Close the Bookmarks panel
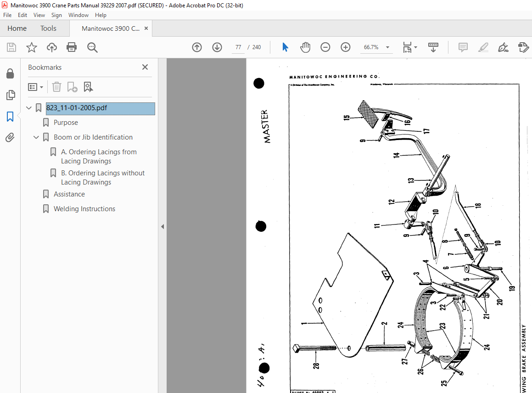The image size is (532, 393). pyautogui.click(x=145, y=67)
